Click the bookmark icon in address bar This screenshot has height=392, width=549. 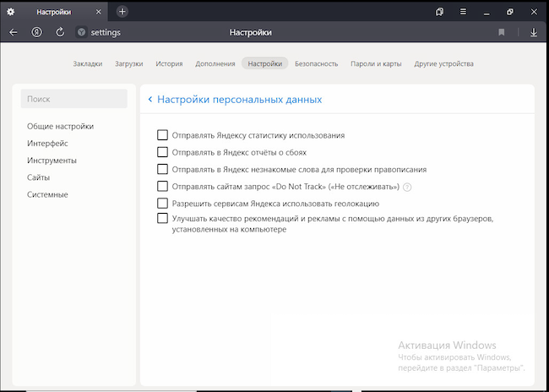502,32
